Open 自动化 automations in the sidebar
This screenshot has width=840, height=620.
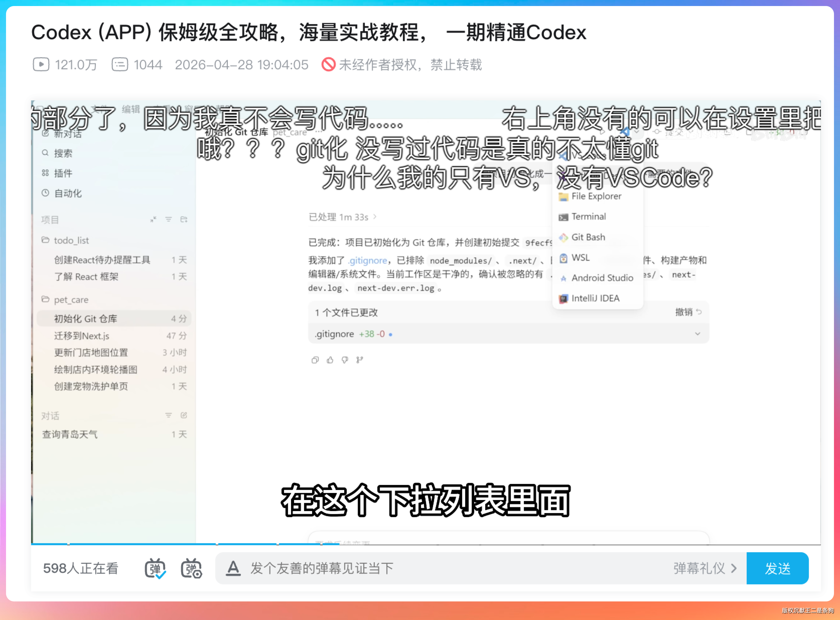(67, 193)
